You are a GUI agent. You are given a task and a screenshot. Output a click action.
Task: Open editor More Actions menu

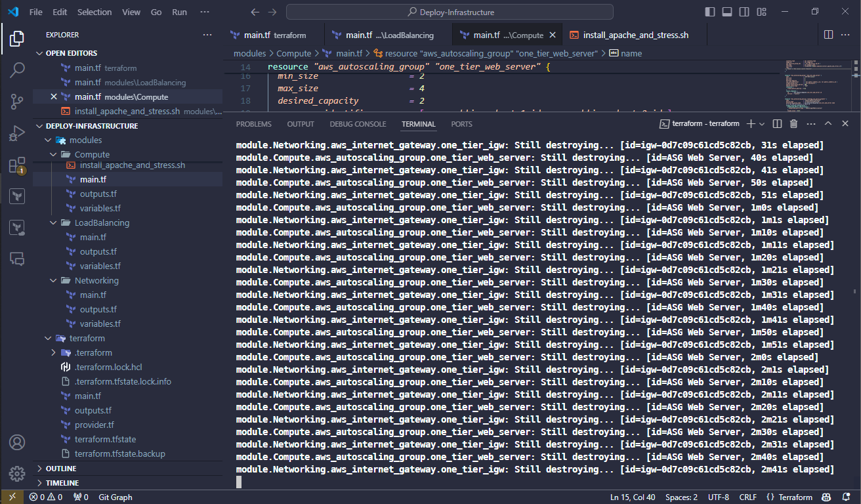click(x=847, y=35)
